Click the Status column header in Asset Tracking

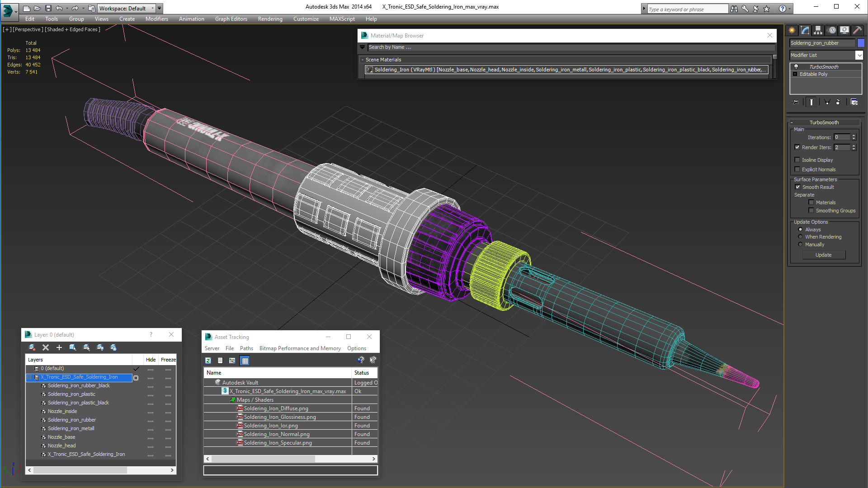[x=364, y=373]
